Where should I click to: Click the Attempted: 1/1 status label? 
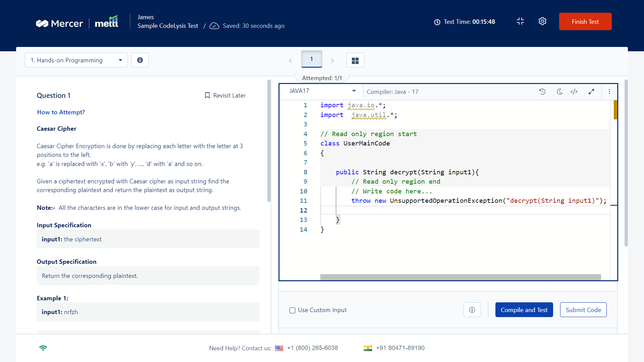click(x=322, y=78)
